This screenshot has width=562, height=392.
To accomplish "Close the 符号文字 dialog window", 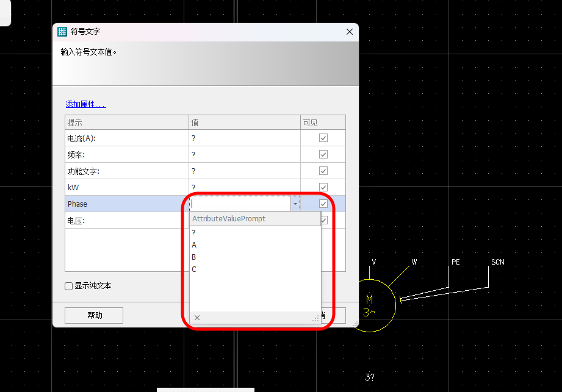I will pyautogui.click(x=350, y=32).
